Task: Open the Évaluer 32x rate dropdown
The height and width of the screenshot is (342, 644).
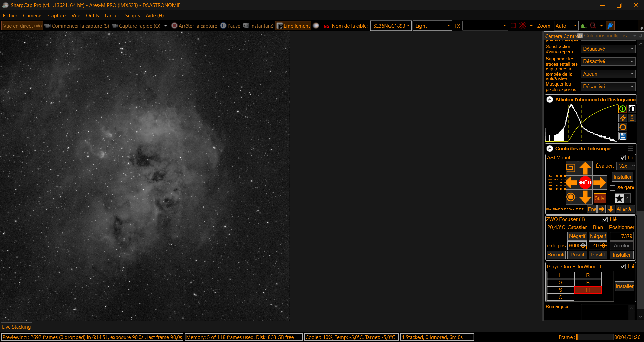Action: [626, 166]
